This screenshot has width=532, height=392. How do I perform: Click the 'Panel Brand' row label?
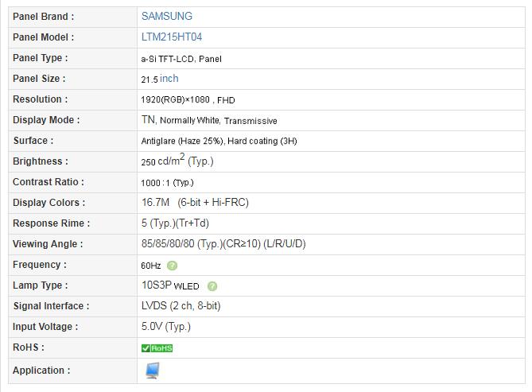pos(44,16)
